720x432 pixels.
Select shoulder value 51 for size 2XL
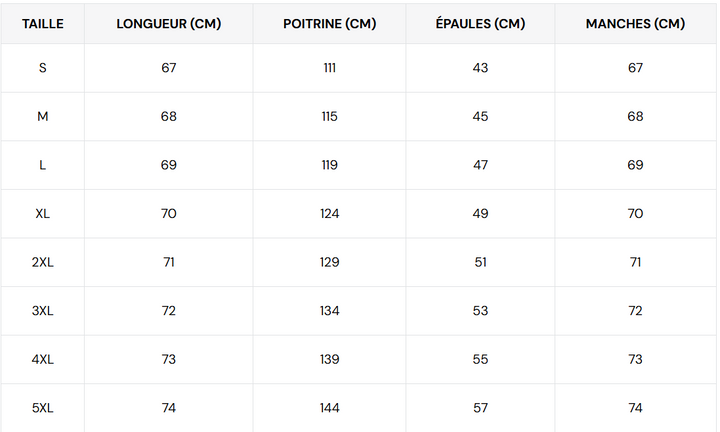480,262
